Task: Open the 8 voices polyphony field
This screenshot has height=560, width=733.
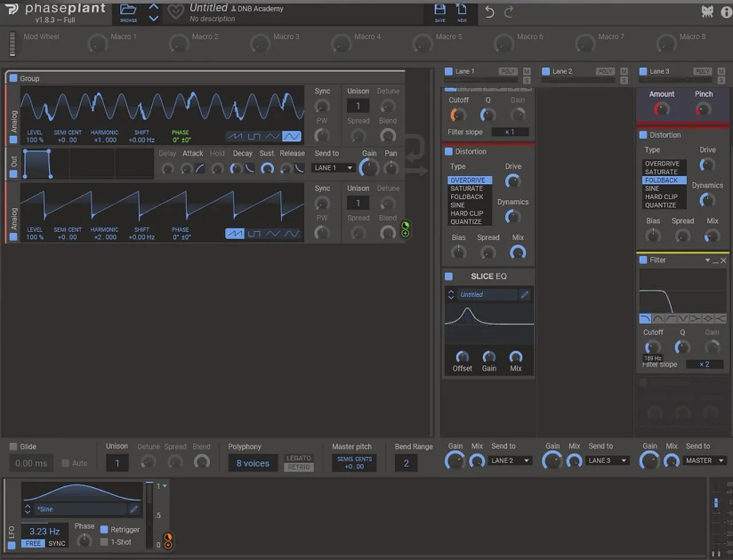Action: click(253, 463)
